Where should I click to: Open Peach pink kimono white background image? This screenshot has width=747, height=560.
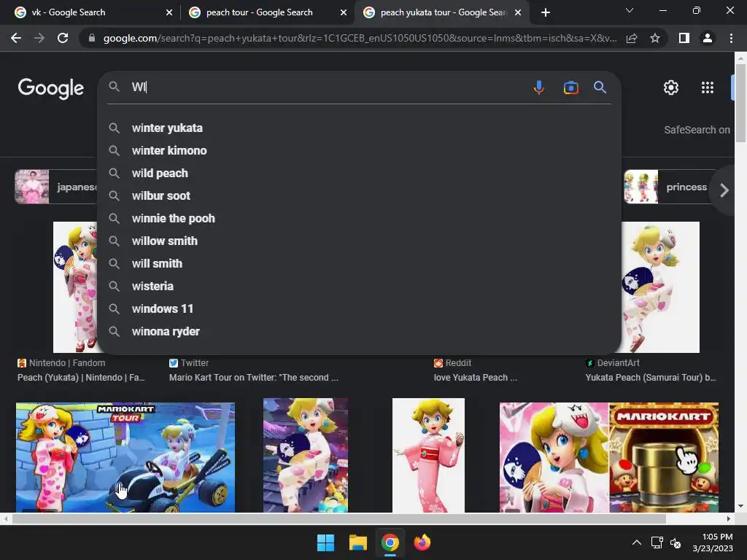point(428,455)
